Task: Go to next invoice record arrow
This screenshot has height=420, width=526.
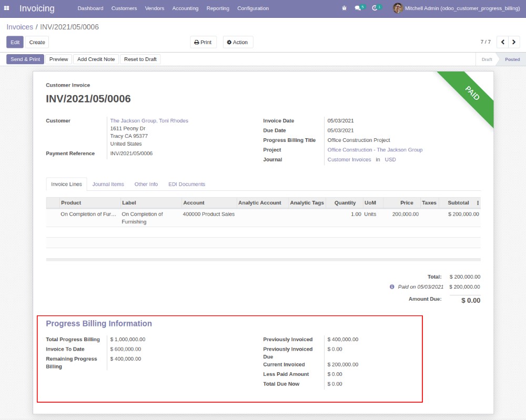Action: click(x=514, y=42)
